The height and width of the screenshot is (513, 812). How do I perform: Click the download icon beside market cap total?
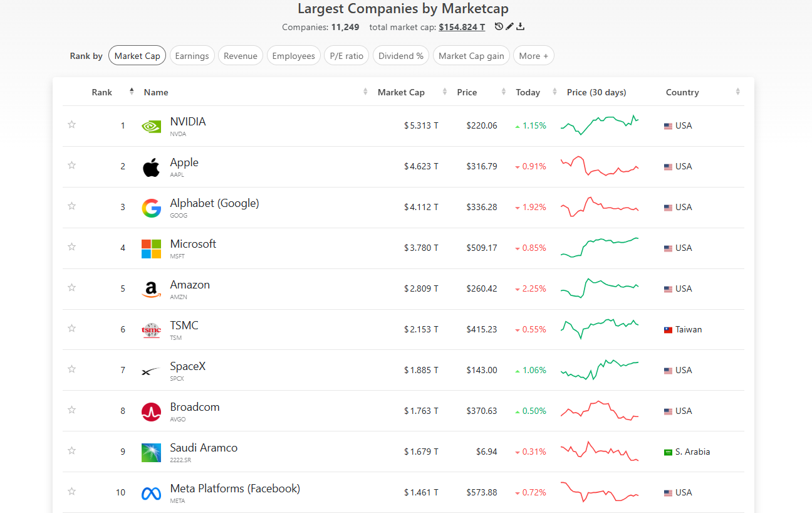[x=520, y=26]
